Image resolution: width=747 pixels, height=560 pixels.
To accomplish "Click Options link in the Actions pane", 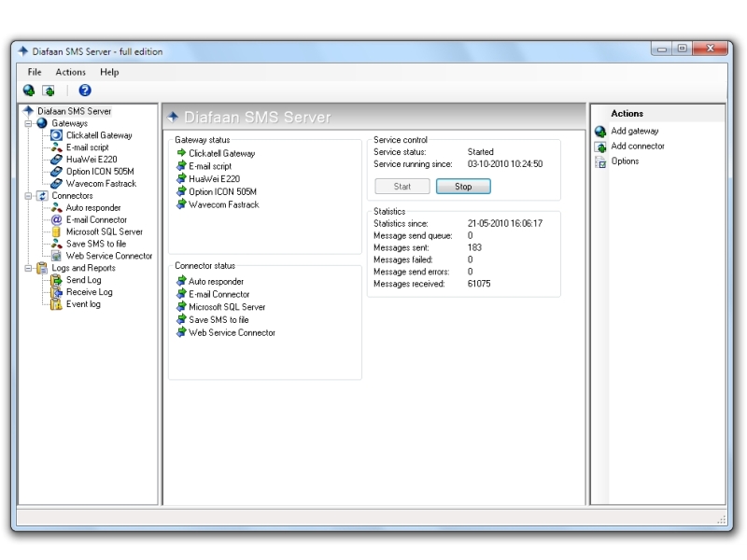I will [x=625, y=161].
